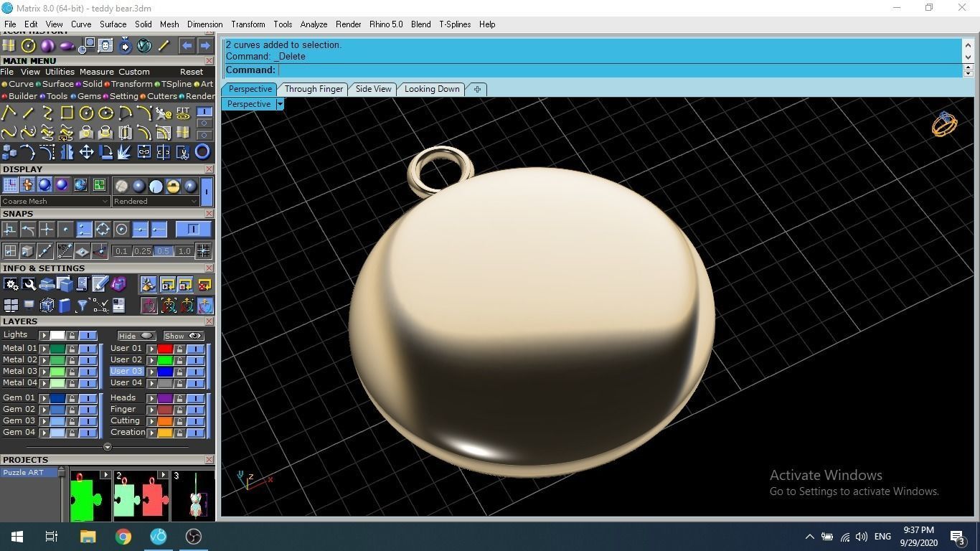Click the blue torus ring icon
This screenshot has height=551, width=980.
(x=202, y=152)
